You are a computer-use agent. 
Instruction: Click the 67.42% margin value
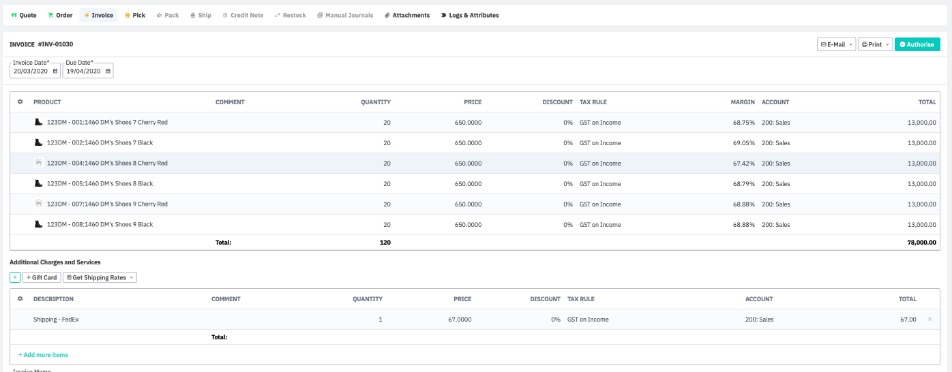(x=744, y=163)
